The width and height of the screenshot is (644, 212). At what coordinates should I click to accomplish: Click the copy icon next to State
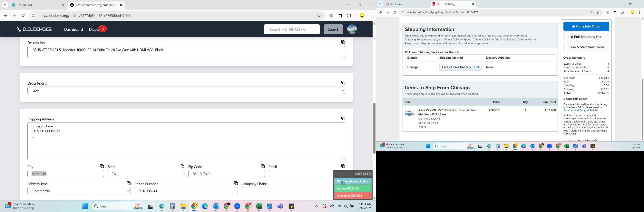pos(182,166)
